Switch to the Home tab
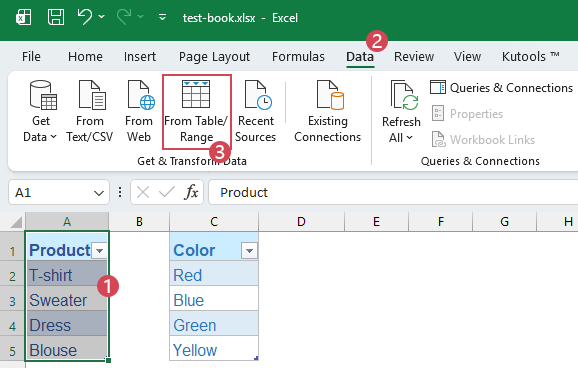Viewport: 578px width, 368px height. [85, 57]
